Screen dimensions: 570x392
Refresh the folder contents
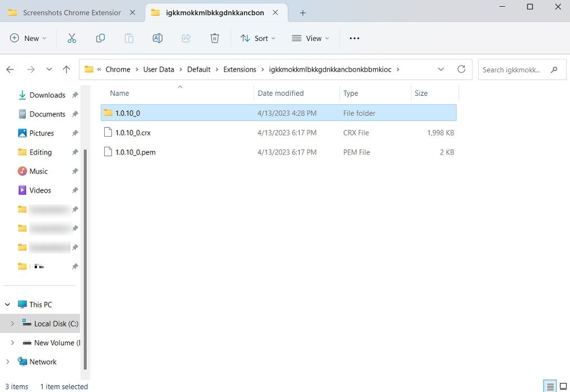(461, 69)
